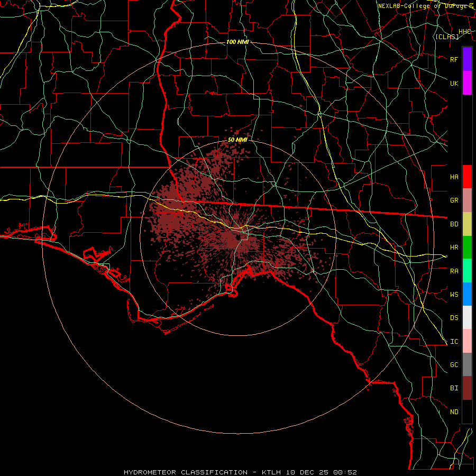Click the IC legend label
This screenshot has height=476, width=476.
(x=454, y=342)
